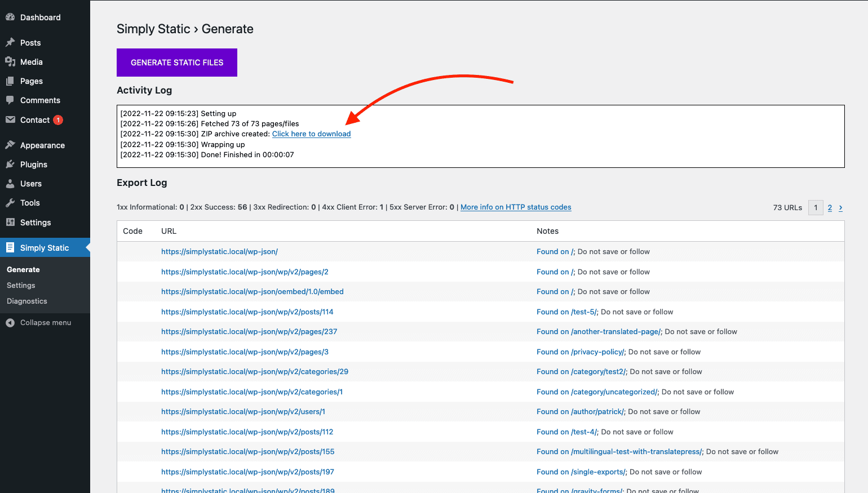Viewport: 868px width, 493px height.
Task: Open the Pages menu item
Action: click(45, 81)
